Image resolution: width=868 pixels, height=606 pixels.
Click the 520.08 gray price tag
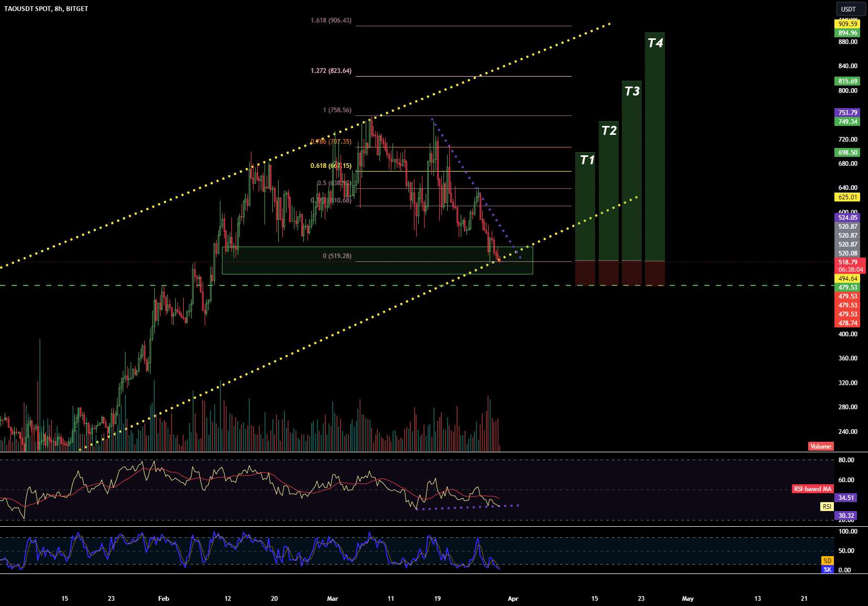[848, 253]
